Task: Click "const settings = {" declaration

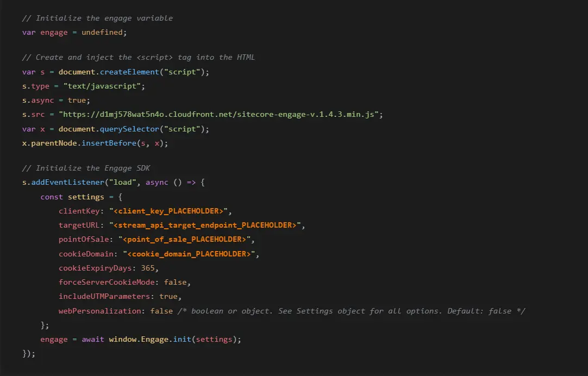Action: 82,197
